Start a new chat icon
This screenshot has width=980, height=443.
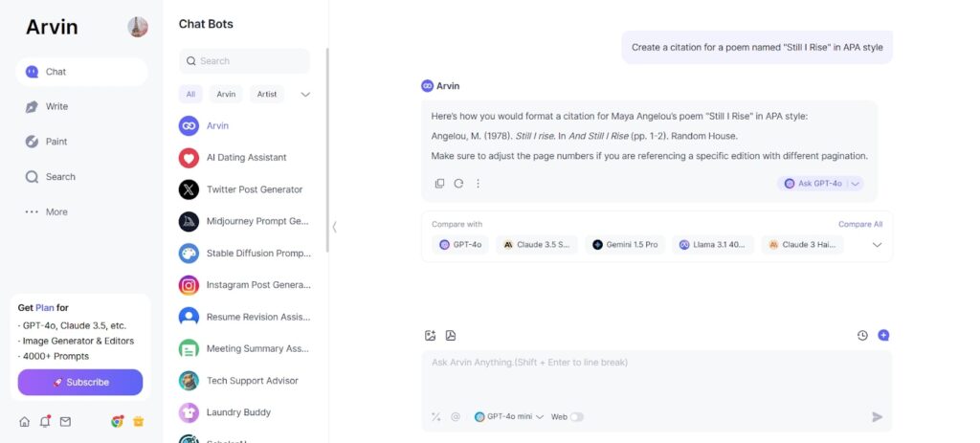point(883,336)
